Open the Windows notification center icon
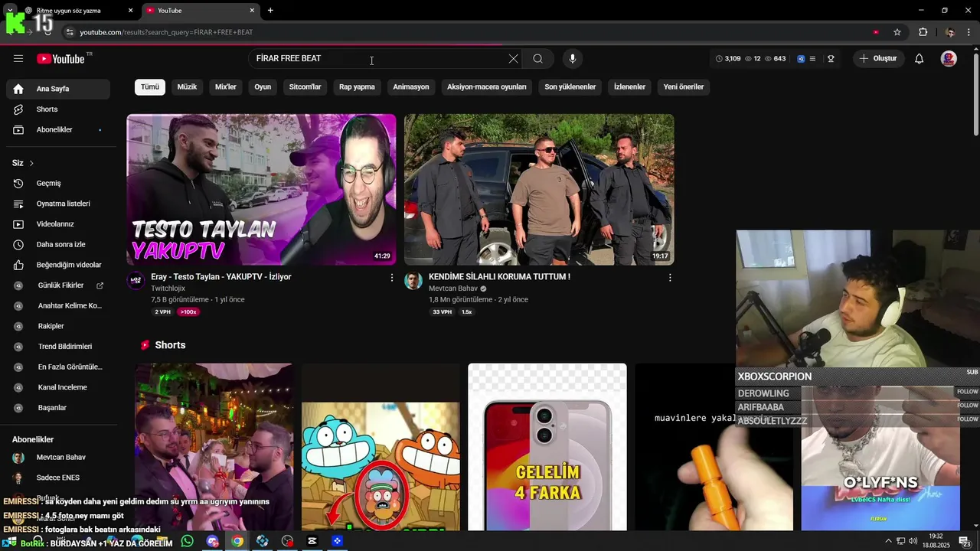 point(965,541)
